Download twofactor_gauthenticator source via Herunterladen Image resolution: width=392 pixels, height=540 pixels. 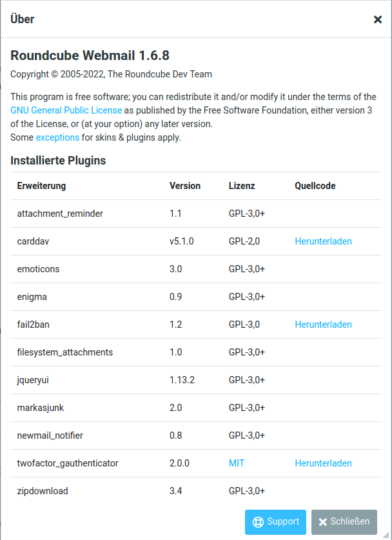click(x=323, y=463)
